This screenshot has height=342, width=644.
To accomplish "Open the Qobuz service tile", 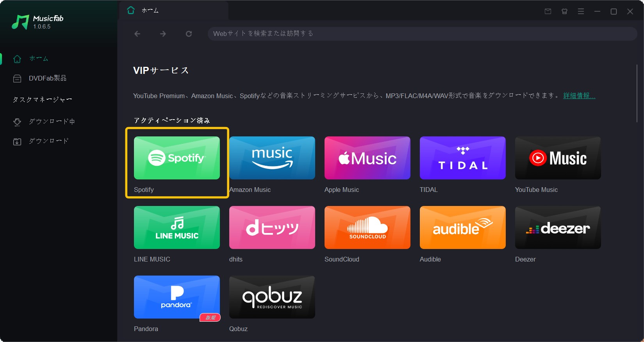I will pos(272,297).
